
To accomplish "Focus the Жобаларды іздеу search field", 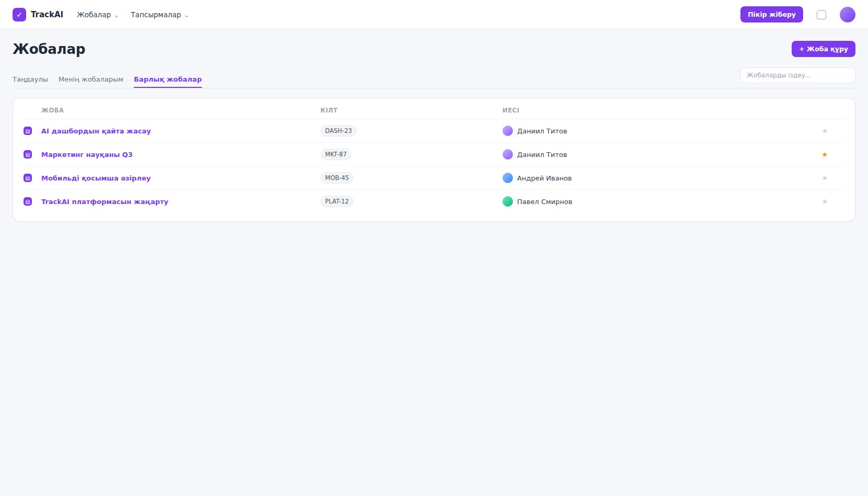I will [x=798, y=75].
